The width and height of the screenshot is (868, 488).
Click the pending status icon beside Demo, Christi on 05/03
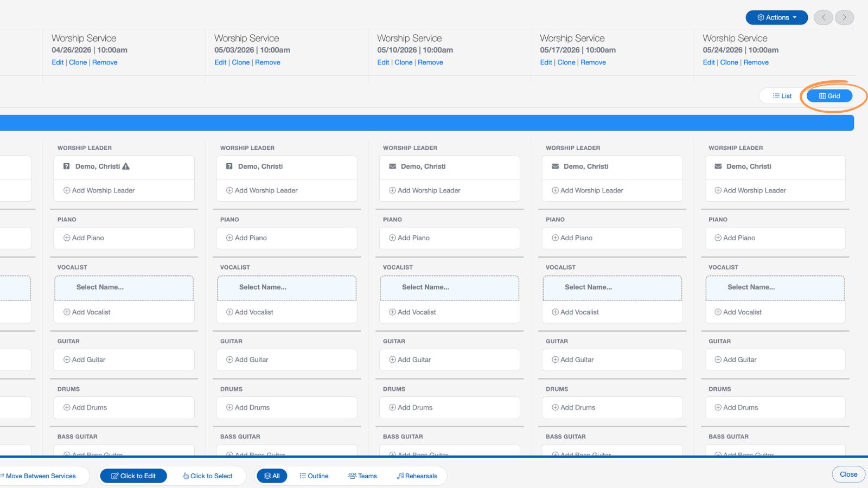(x=229, y=166)
